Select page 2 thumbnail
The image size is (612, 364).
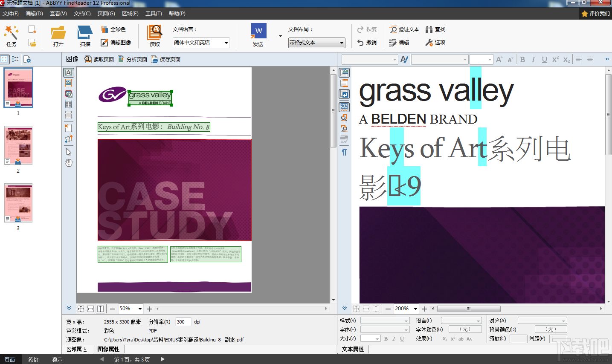click(18, 145)
